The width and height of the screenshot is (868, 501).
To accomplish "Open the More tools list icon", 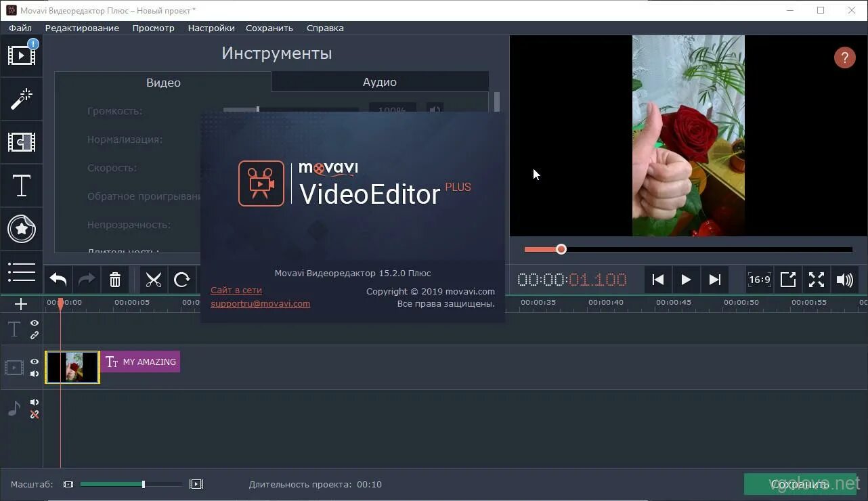I will (x=22, y=271).
